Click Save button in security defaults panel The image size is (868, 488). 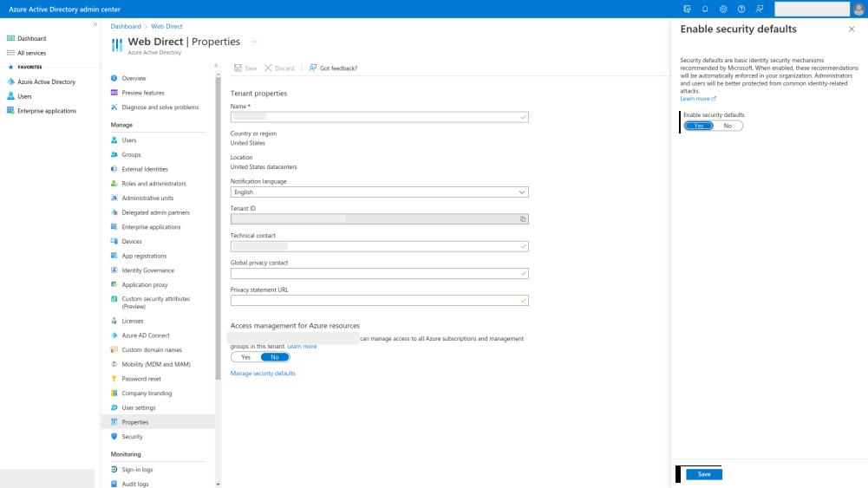[703, 474]
